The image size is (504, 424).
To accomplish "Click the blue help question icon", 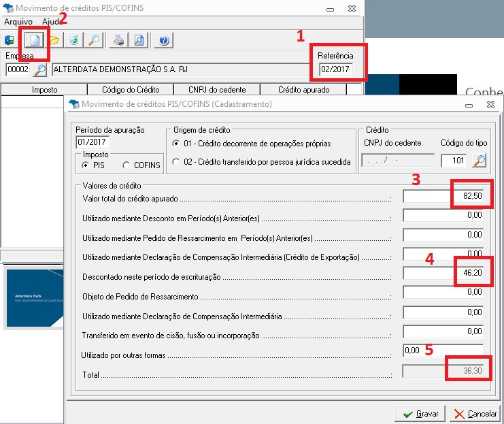I will point(164,40).
